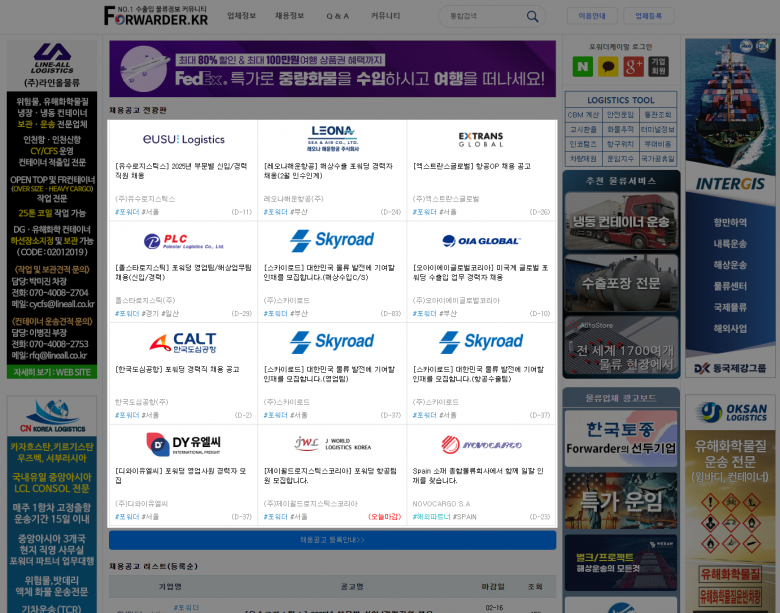This screenshot has width=780, height=613.
Task: Click the 벌크/프로젝트 해상운송 ad banner
Action: click(621, 563)
